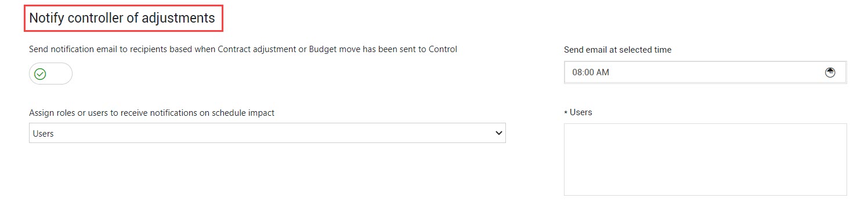Click inside the required Users text box
Viewport: 868px width, 220px height.
click(x=705, y=159)
